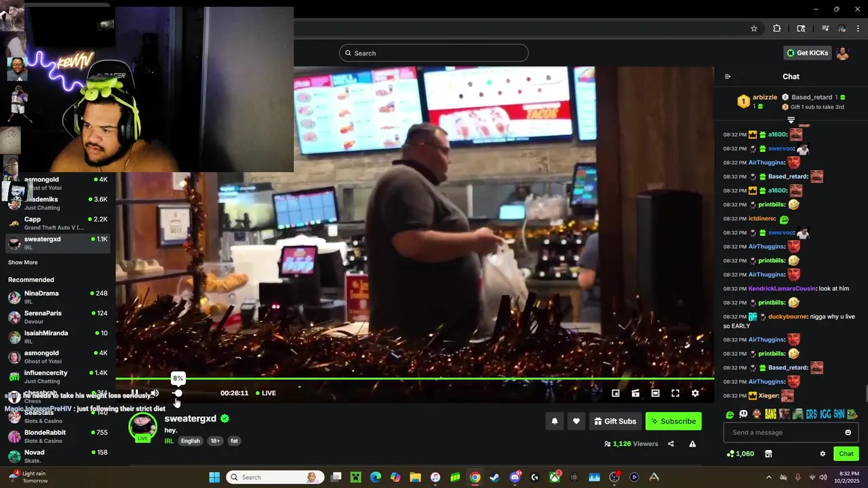Open the IRL category link
Viewport: 868px width, 488px height.
[169, 441]
